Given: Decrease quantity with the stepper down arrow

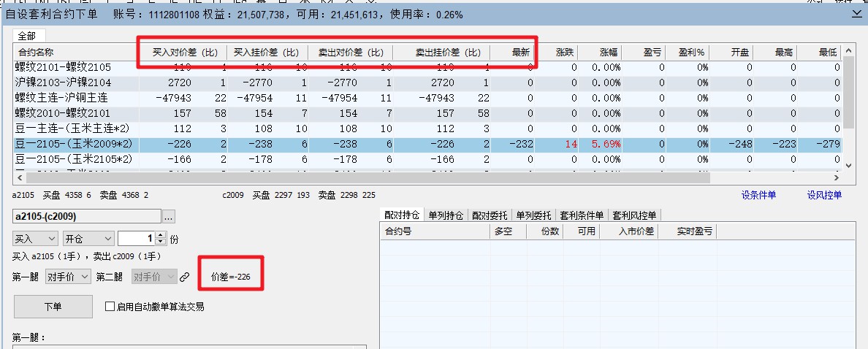Looking at the screenshot, I should (x=161, y=242).
